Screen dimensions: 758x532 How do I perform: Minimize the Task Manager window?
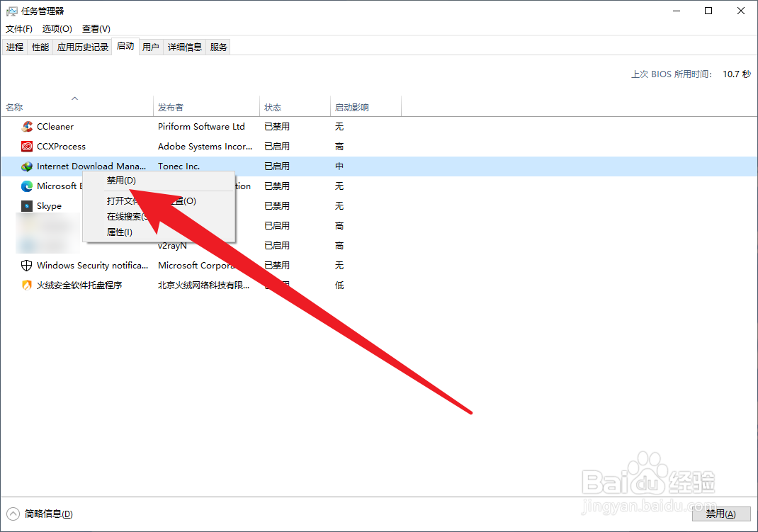[677, 11]
